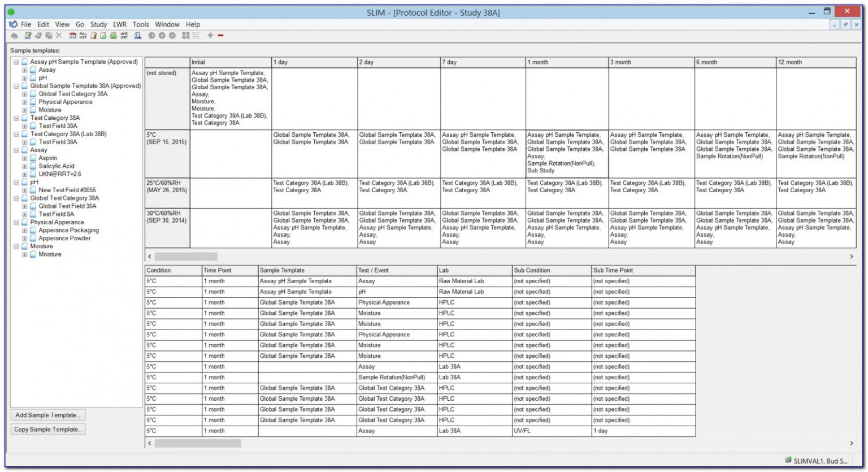
Task: Click the Print toolbar icon
Action: click(x=14, y=35)
